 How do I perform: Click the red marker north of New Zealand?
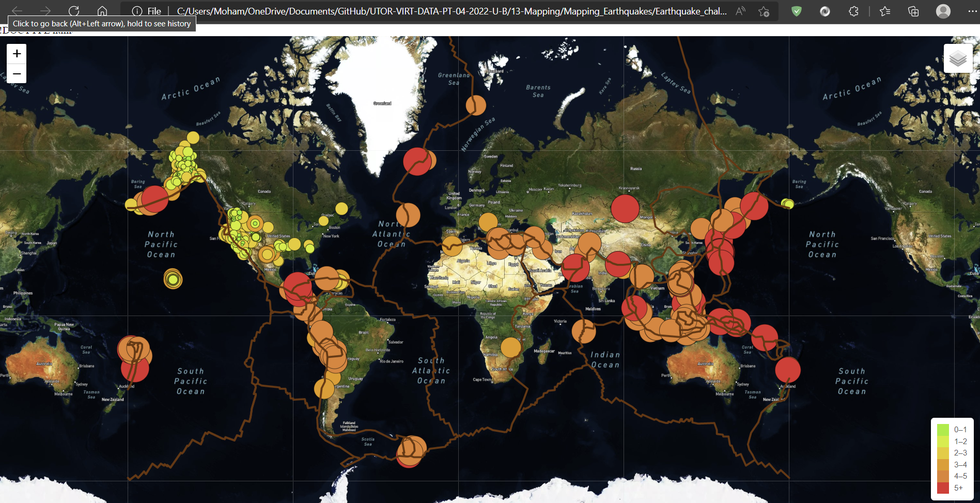(788, 370)
